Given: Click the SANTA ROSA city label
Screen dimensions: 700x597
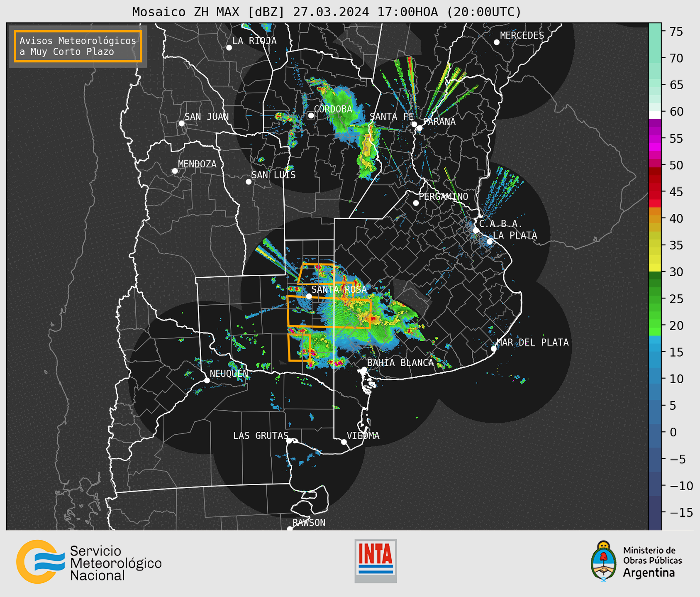Looking at the screenshot, I should point(339,289).
